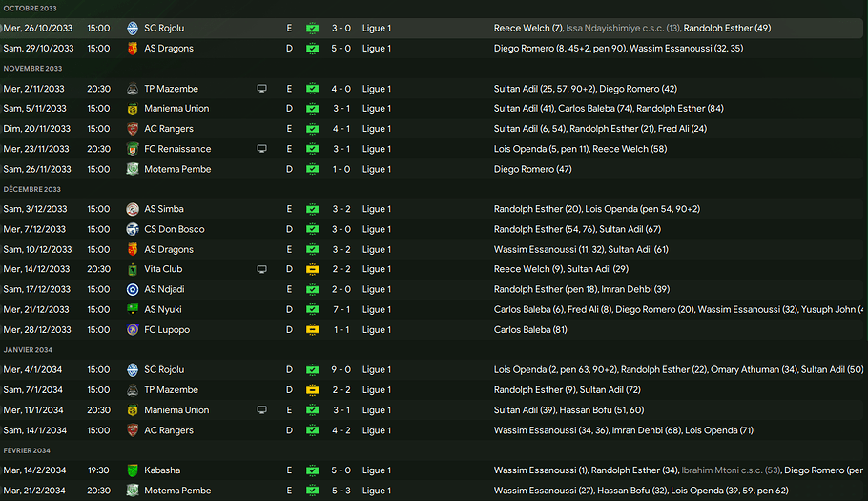Click the FC Renaissance club badge
This screenshot has width=868, height=501.
[x=133, y=149]
